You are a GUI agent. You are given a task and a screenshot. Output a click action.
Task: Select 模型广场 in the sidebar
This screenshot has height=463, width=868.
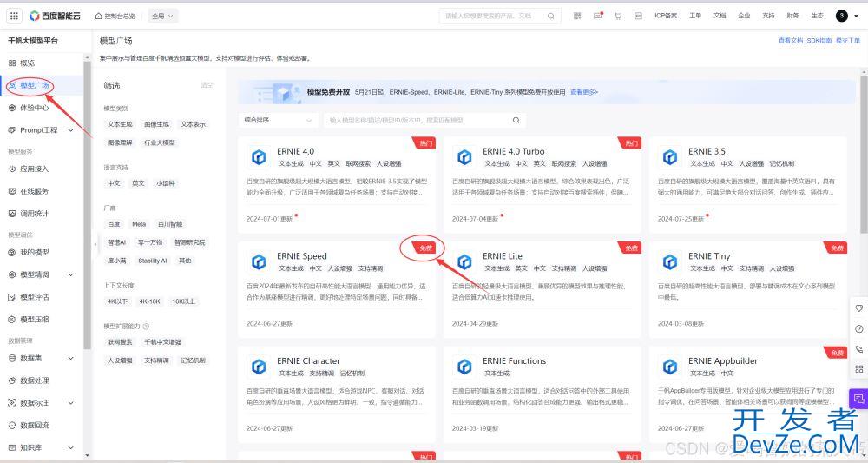pos(35,85)
